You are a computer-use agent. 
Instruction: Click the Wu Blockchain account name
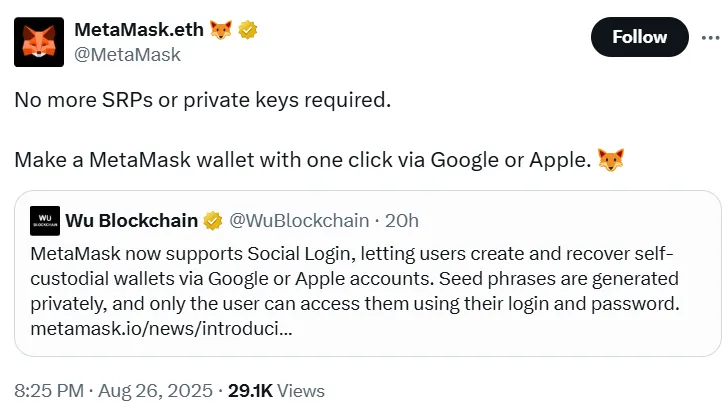pyautogui.click(x=131, y=220)
